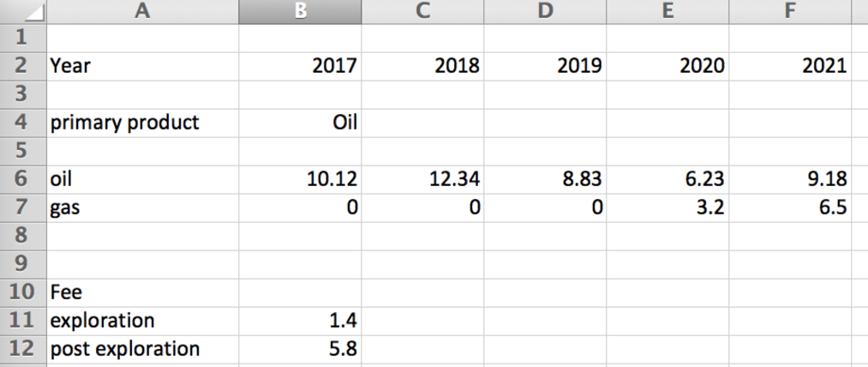Click the exploration fee value 1.4
The width and height of the screenshot is (868, 367).
(x=300, y=321)
